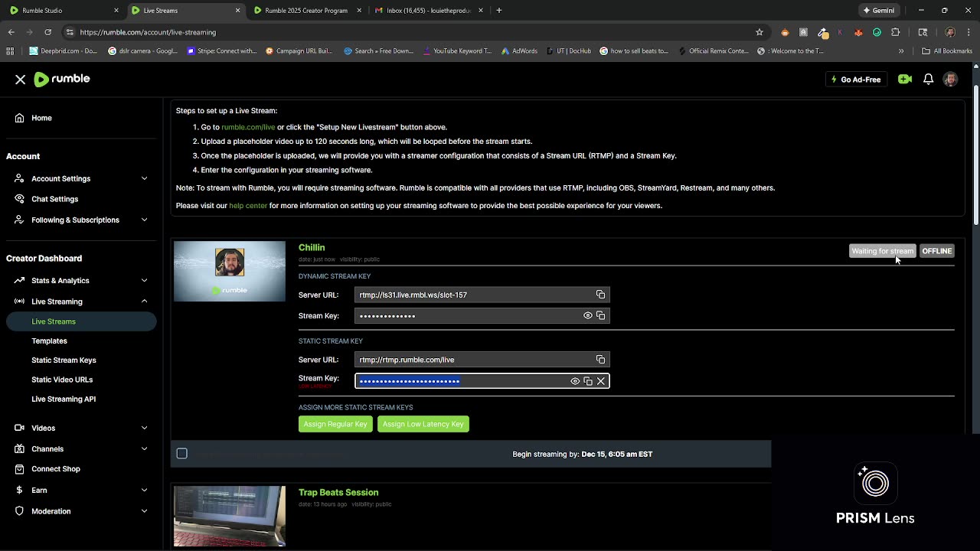Click the Trap Beats Session thumbnail
The width and height of the screenshot is (980, 551).
230,517
